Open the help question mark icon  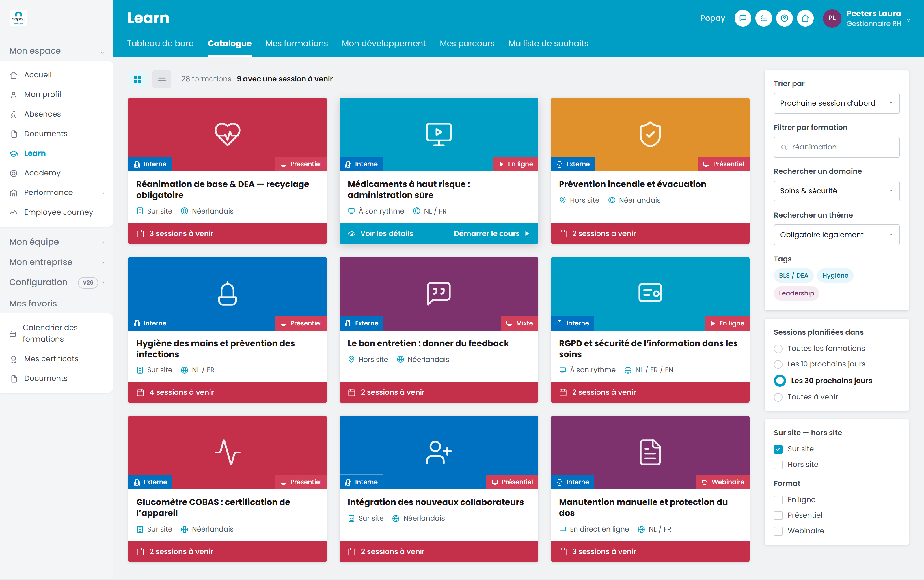[784, 18]
